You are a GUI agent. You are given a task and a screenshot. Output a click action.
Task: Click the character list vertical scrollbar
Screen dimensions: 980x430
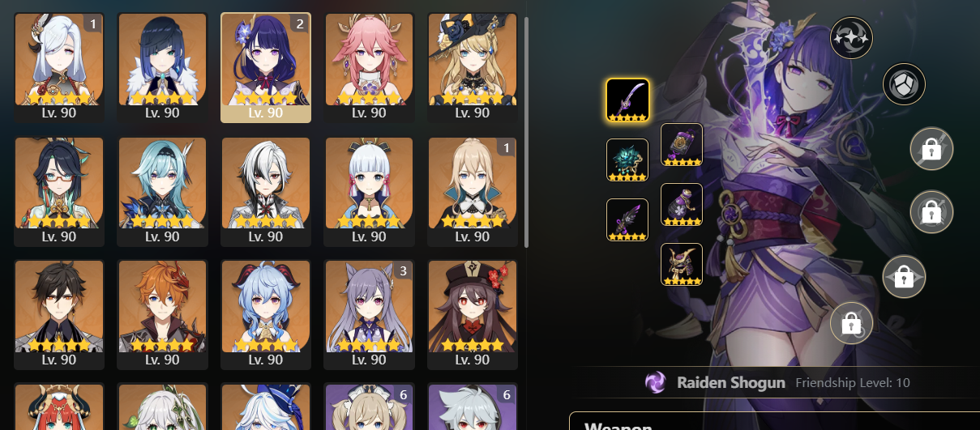pos(528,132)
